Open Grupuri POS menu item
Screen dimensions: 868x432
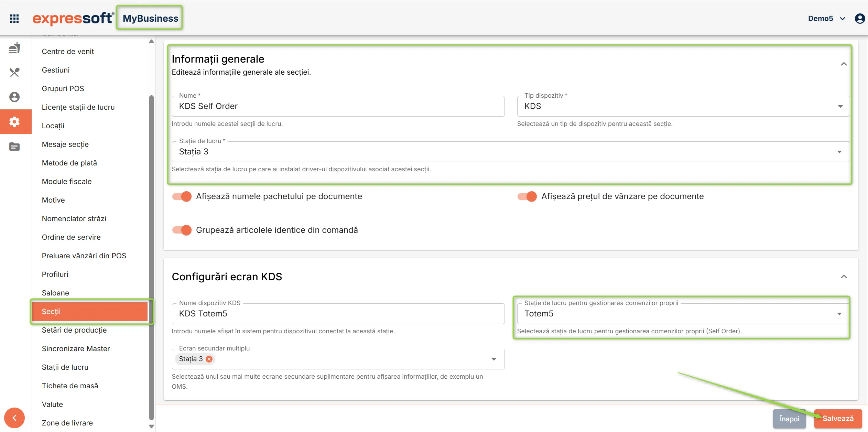click(x=63, y=89)
